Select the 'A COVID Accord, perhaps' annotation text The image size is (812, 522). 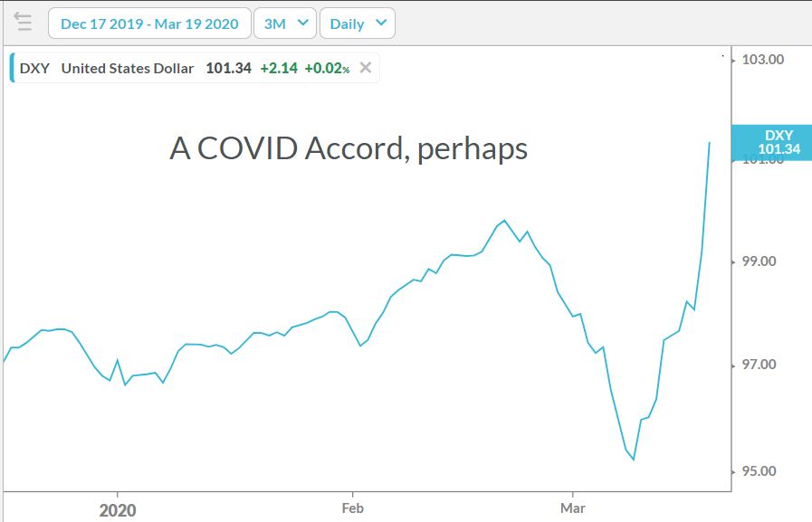349,148
